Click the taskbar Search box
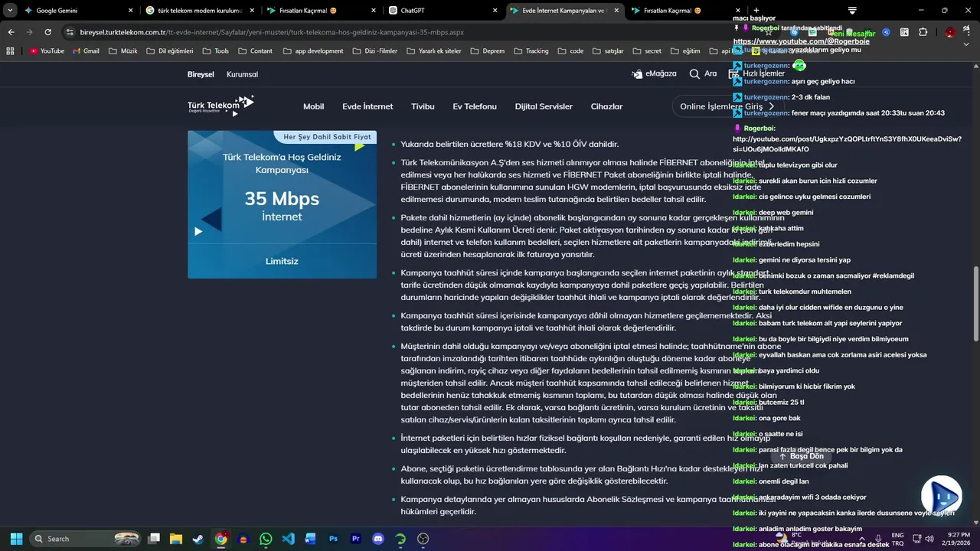This screenshot has height=551, width=980. click(x=86, y=539)
